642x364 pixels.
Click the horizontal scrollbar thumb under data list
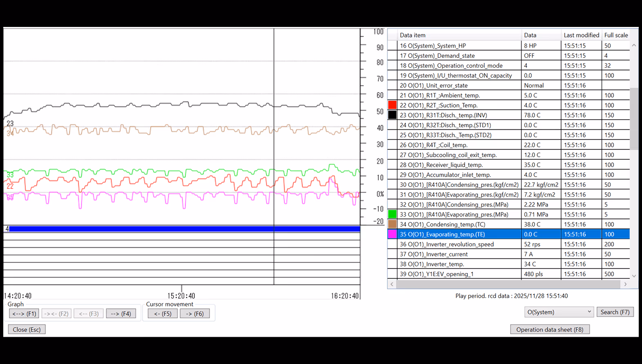pos(508,284)
